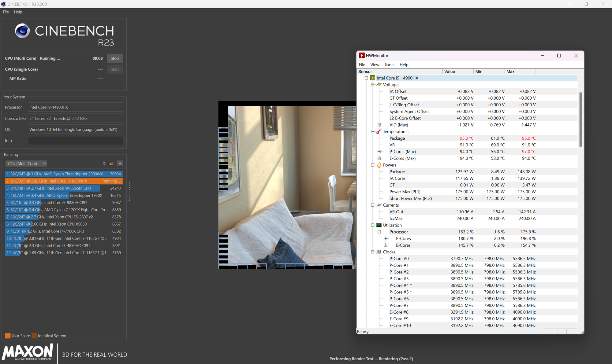The width and height of the screenshot is (612, 364).
Task: Collapse the Clocks section
Action: 373,252
